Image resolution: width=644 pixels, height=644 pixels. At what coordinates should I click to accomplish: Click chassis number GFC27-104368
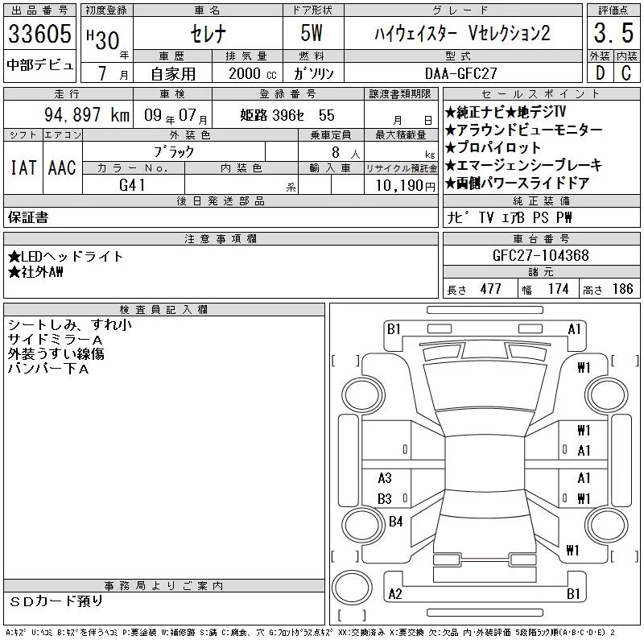pos(541,255)
